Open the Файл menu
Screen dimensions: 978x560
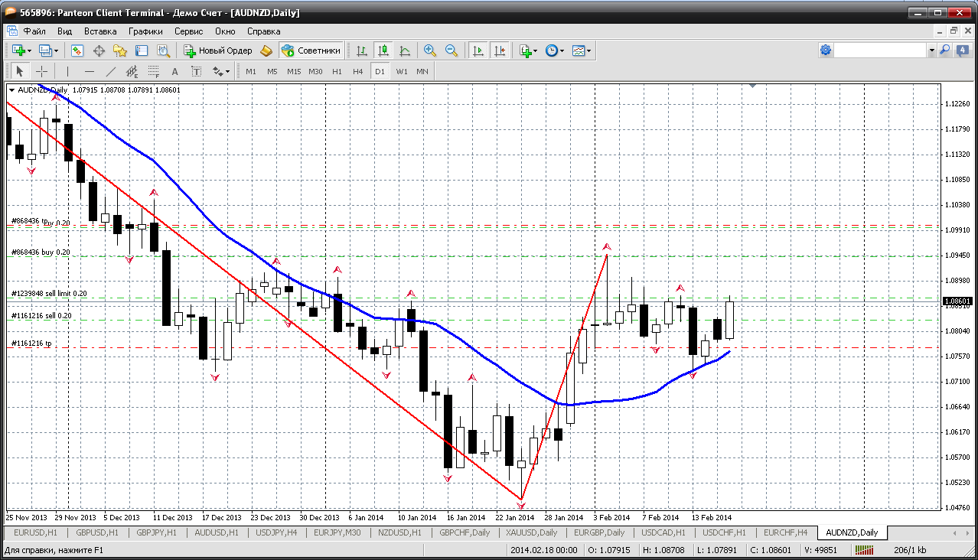[x=34, y=31]
